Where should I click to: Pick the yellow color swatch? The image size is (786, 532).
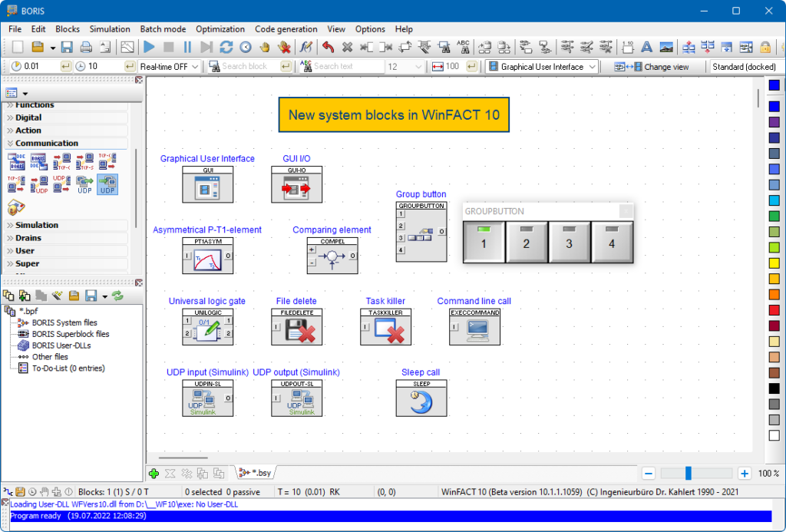click(774, 263)
